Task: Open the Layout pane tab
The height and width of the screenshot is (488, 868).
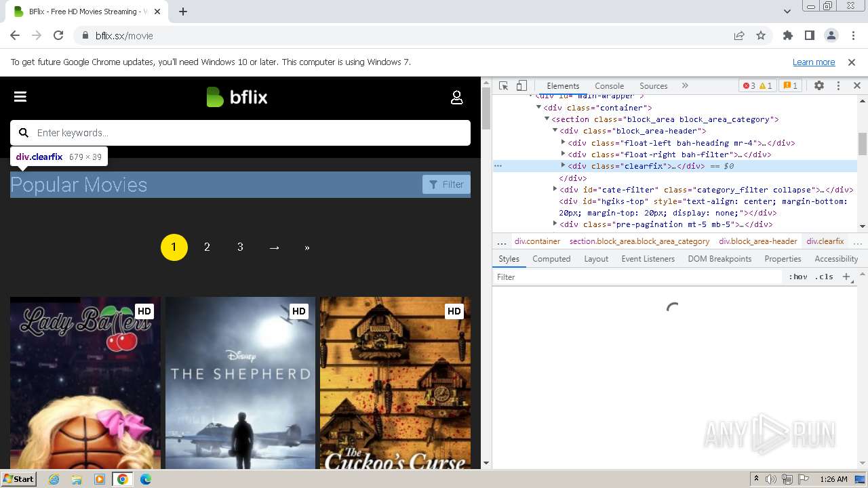Action: [x=596, y=259]
